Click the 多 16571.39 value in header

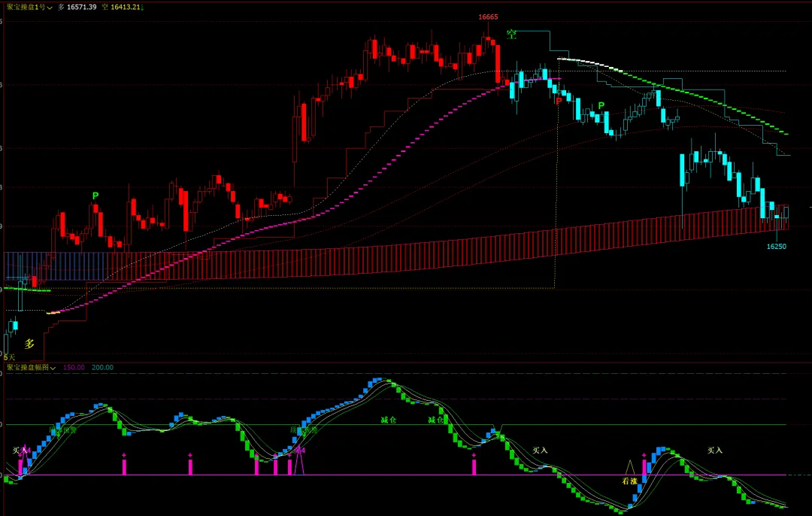tap(77, 8)
